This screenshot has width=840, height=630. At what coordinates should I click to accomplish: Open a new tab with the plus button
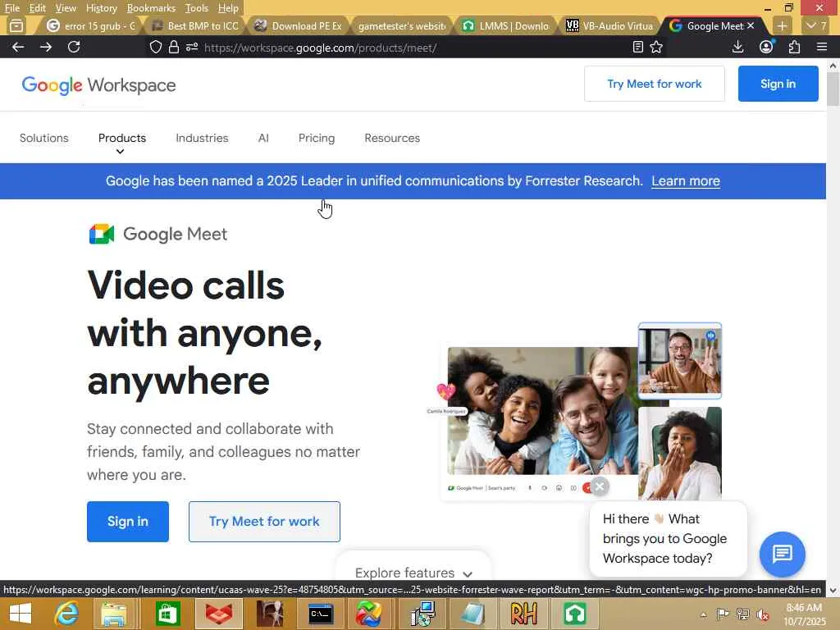click(782, 25)
